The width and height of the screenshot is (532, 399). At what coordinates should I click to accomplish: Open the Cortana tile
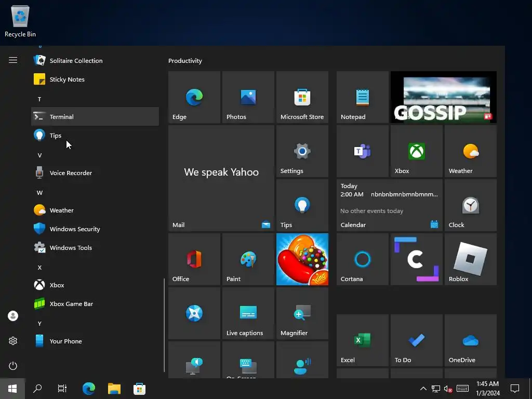(362, 259)
